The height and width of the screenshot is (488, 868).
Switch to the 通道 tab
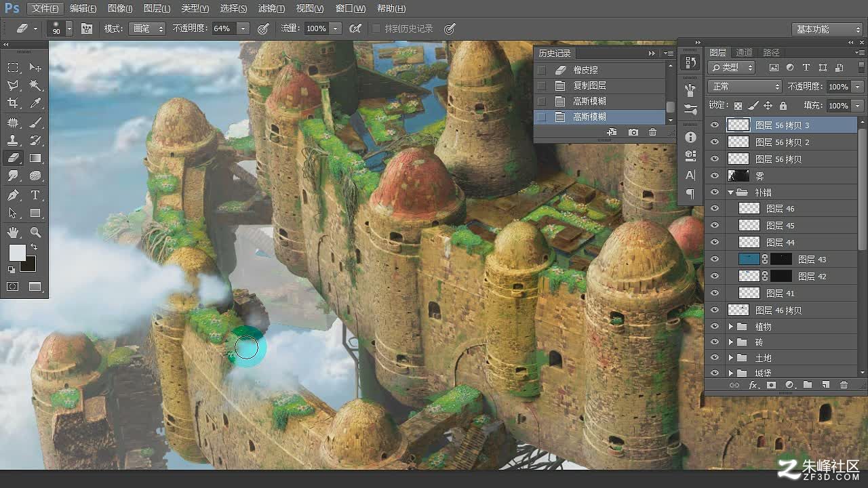pyautogui.click(x=744, y=53)
